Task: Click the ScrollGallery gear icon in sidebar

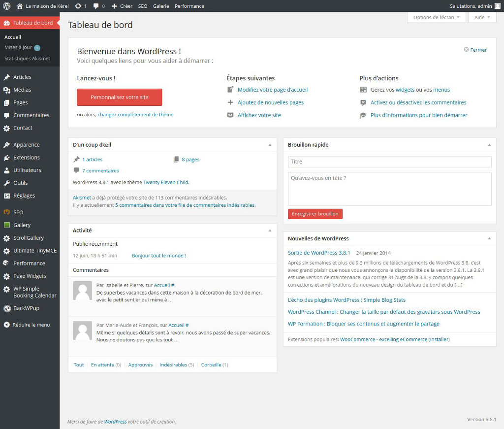Action: (7, 238)
